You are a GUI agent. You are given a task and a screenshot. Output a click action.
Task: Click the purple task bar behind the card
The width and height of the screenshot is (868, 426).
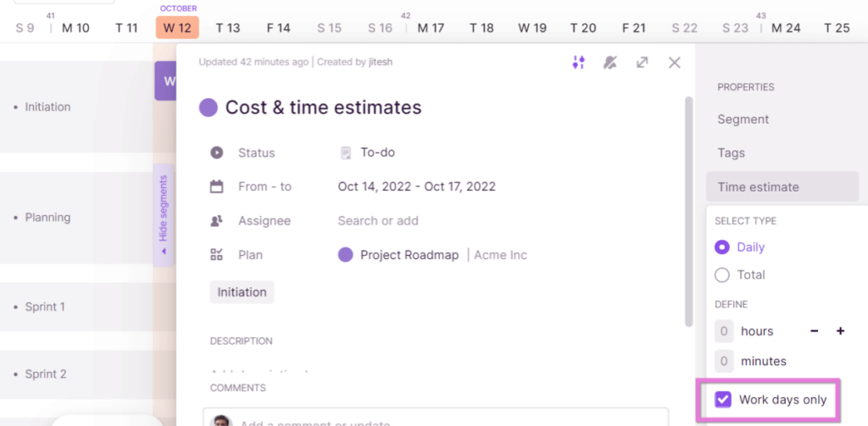(165, 80)
